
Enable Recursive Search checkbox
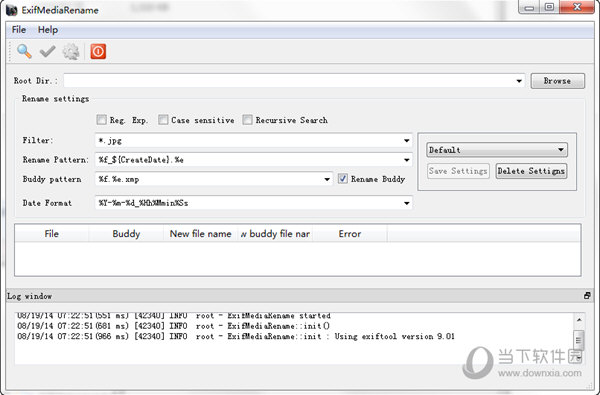coord(247,120)
